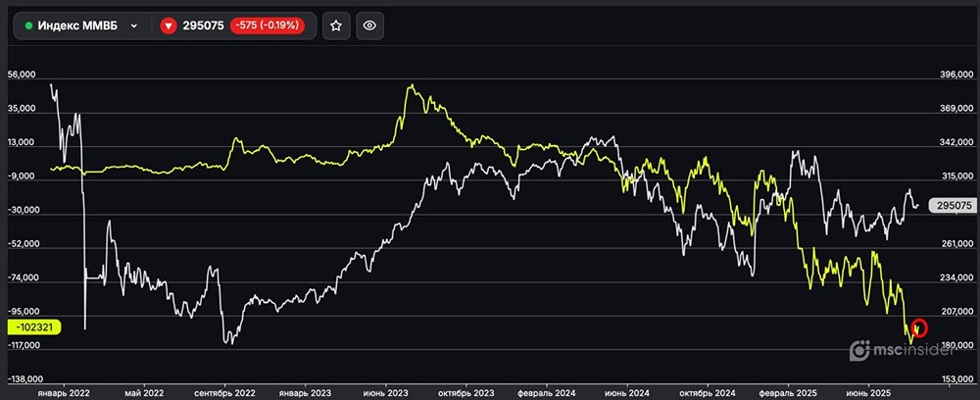Click the 56,000 left axis value

tap(22, 75)
